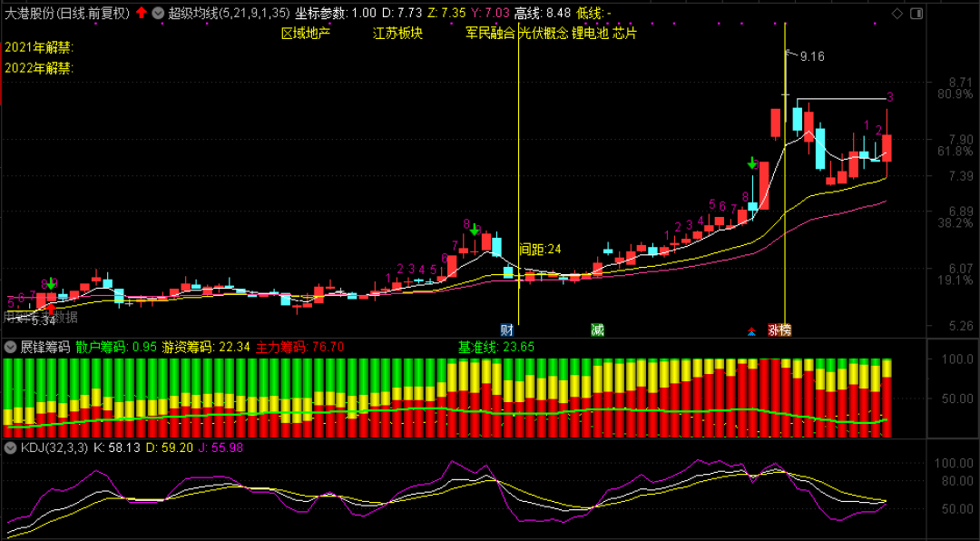Click the purple 3 at horizontal line end

coord(890,97)
